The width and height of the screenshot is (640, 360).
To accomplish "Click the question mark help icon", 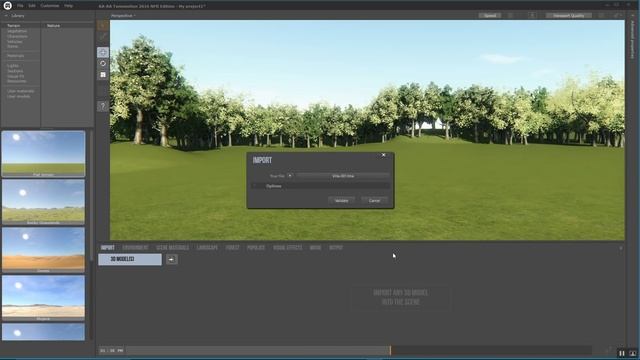I will click(103, 106).
